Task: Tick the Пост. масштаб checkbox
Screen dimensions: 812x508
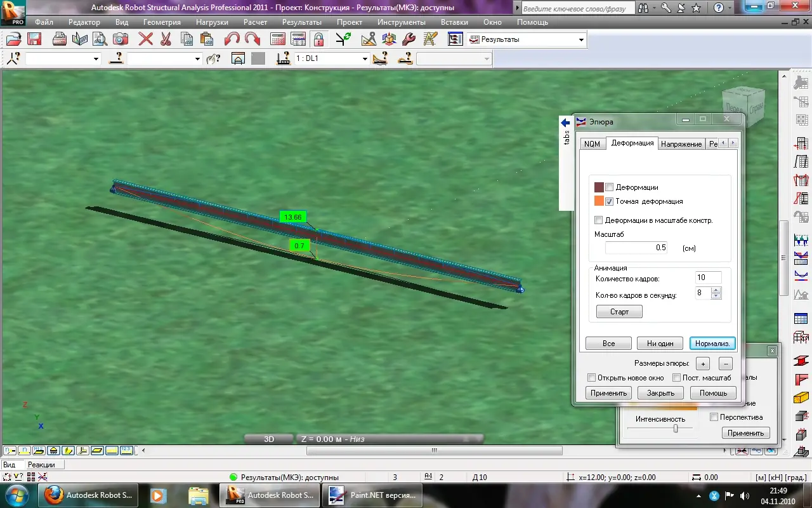Action: click(x=677, y=378)
